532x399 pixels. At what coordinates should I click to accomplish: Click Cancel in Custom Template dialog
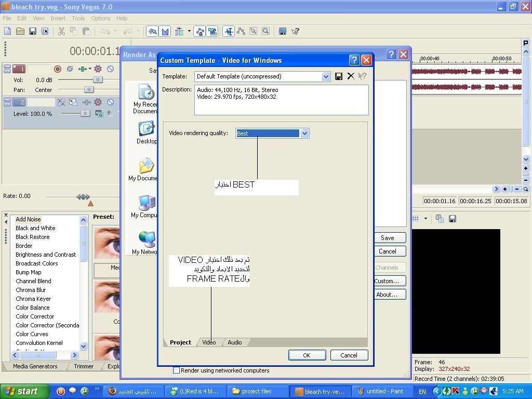tap(349, 355)
